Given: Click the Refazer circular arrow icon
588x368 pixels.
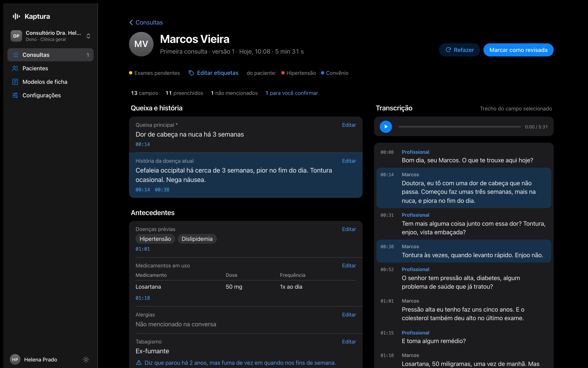Looking at the screenshot, I should coord(448,50).
